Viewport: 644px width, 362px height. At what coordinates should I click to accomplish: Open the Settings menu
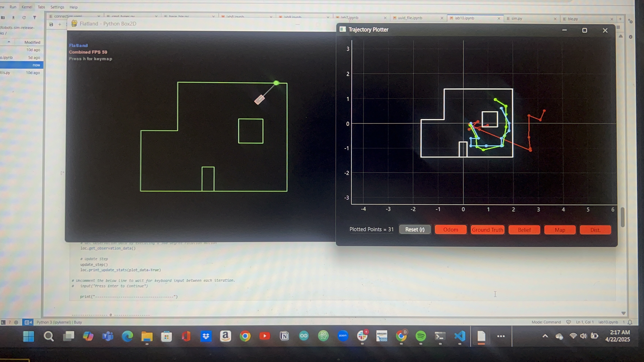pyautogui.click(x=57, y=7)
